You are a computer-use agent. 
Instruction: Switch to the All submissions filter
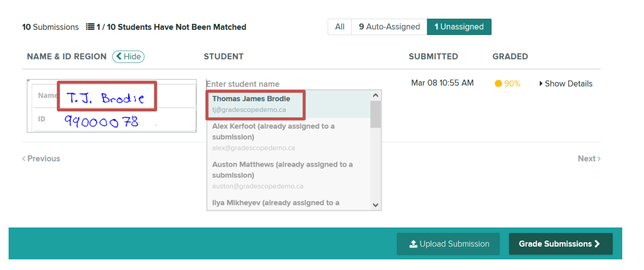[340, 27]
